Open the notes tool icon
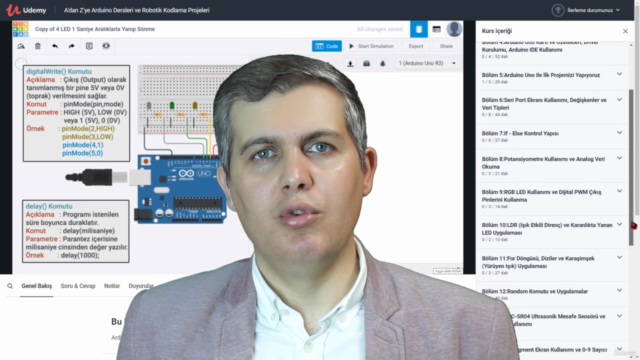 (x=89, y=46)
